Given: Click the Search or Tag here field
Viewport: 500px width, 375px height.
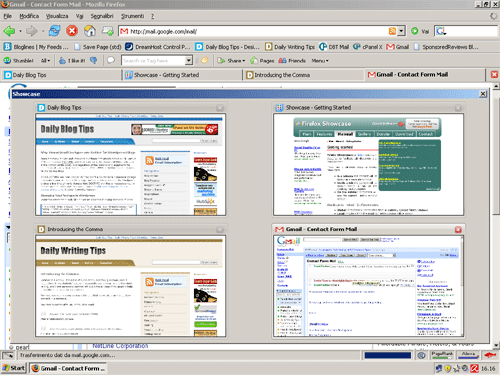Looking at the screenshot, I should pyautogui.click(x=153, y=60).
